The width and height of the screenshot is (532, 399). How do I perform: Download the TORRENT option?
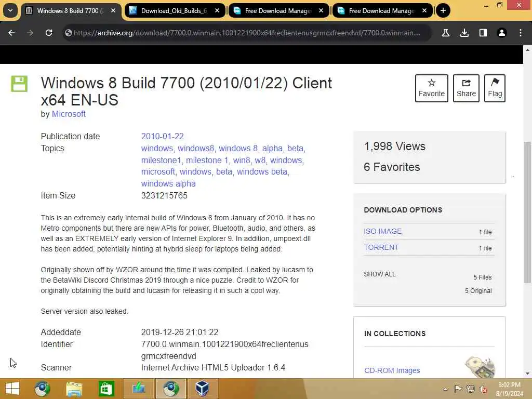[381, 247]
